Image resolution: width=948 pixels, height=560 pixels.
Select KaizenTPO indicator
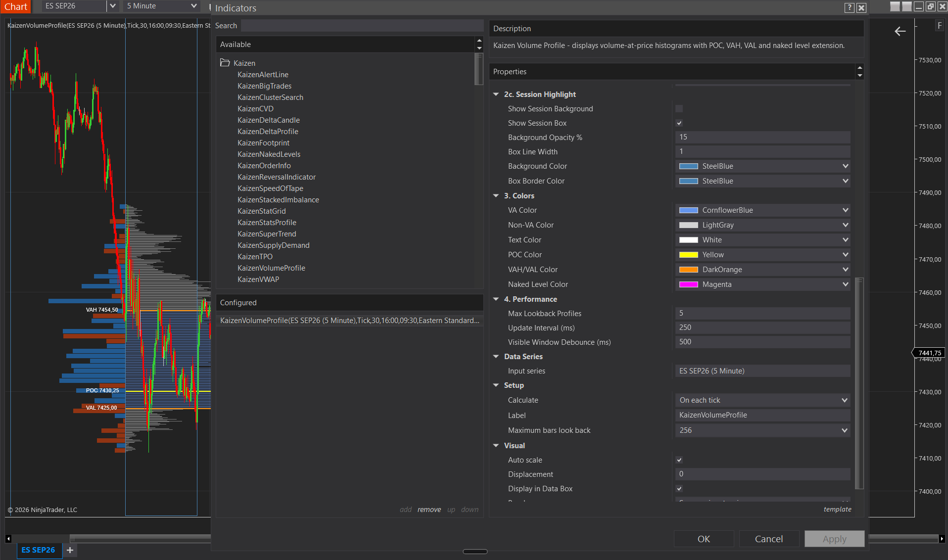click(255, 257)
